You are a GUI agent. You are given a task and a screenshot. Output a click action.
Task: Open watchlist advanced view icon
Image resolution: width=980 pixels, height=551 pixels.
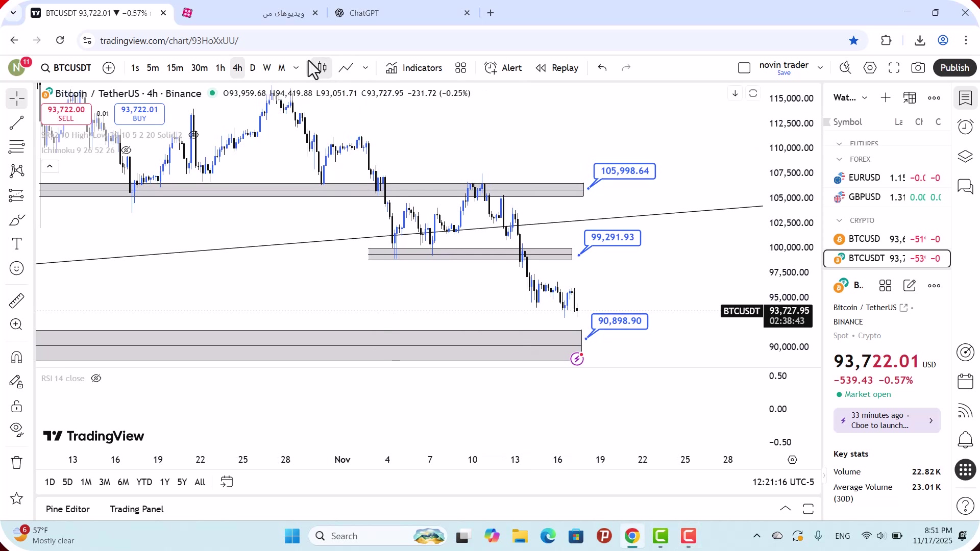[x=910, y=98]
